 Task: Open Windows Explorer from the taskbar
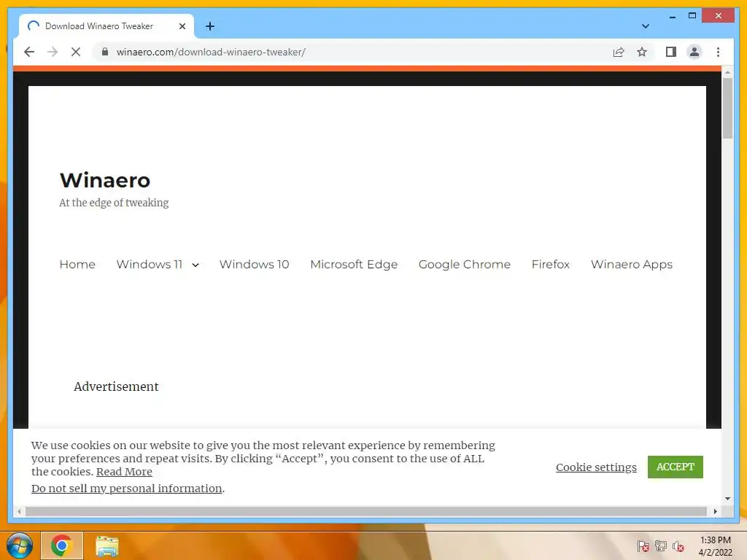tap(107, 546)
